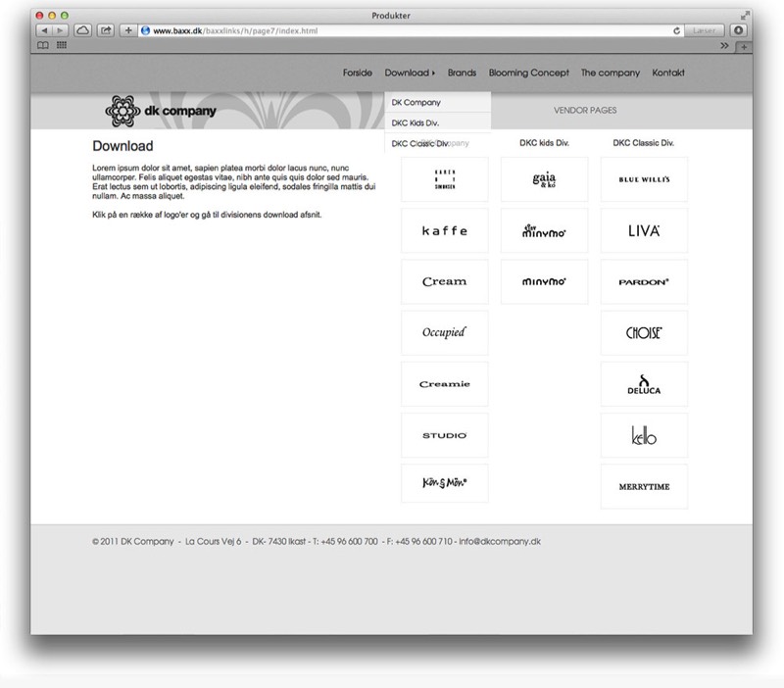This screenshot has height=688, width=784.
Task: Click the Share icon in toolbar
Action: (x=106, y=30)
